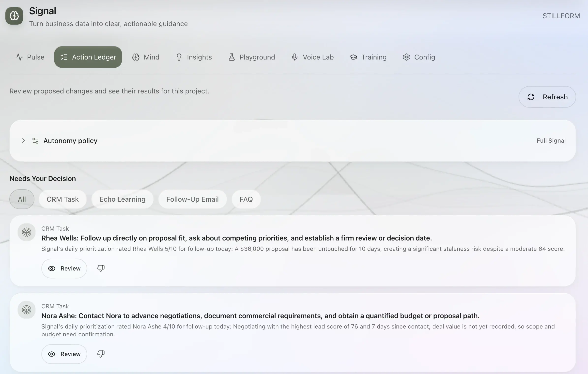Click Nora Ashe prioritization rationale text

pyautogui.click(x=298, y=330)
